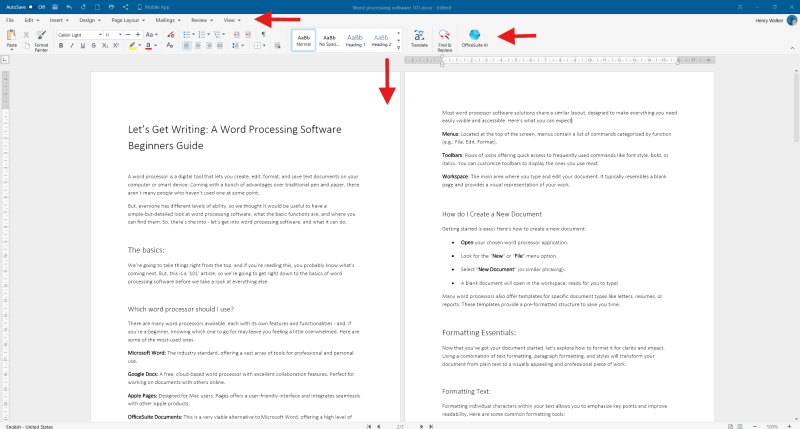Click the Format Painter icon
Screen dimensions: 800x429
[x=41, y=38]
